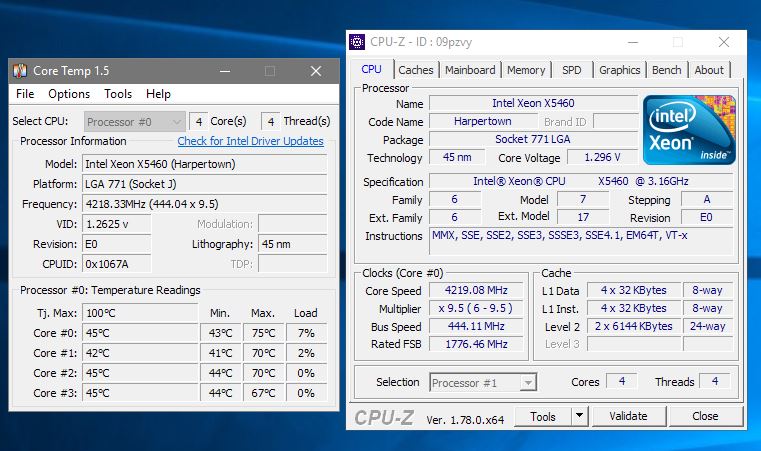Switch to the Mainboard tab

[470, 70]
